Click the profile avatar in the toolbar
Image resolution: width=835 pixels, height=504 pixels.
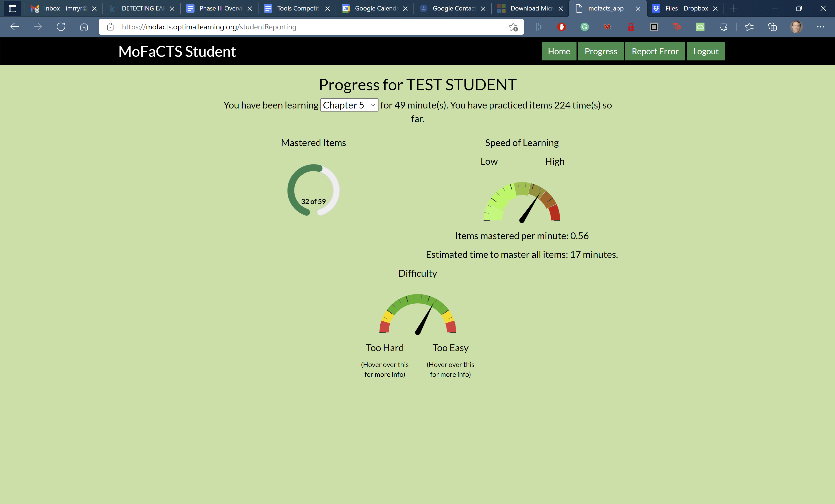[796, 27]
